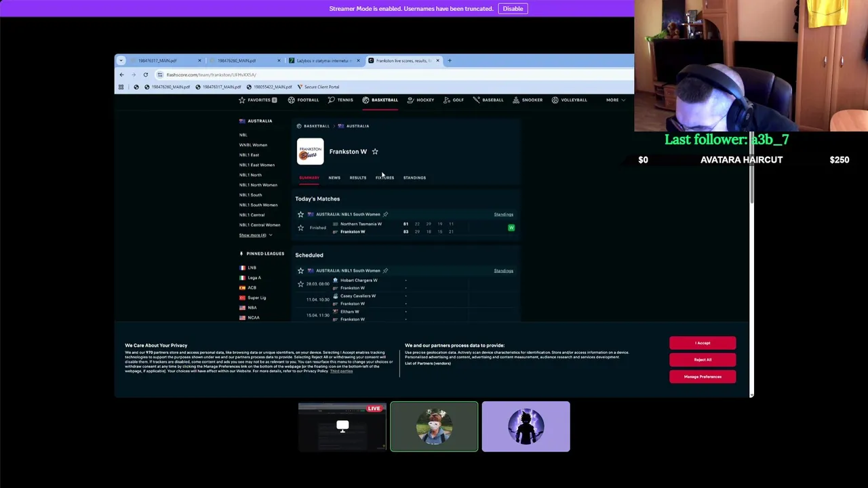Open Standings link in Today's Matches
Viewport: 868px width, 488px height.
[x=503, y=214]
